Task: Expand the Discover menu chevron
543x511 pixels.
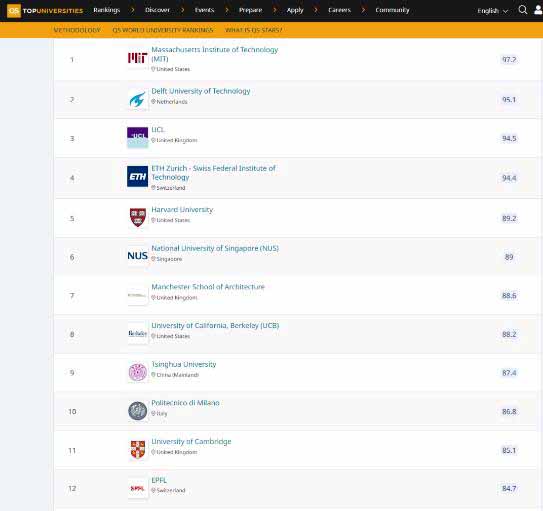Action: tap(183, 10)
